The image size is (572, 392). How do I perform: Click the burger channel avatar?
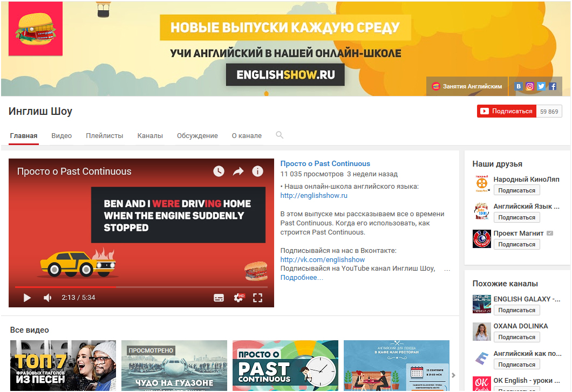(36, 29)
